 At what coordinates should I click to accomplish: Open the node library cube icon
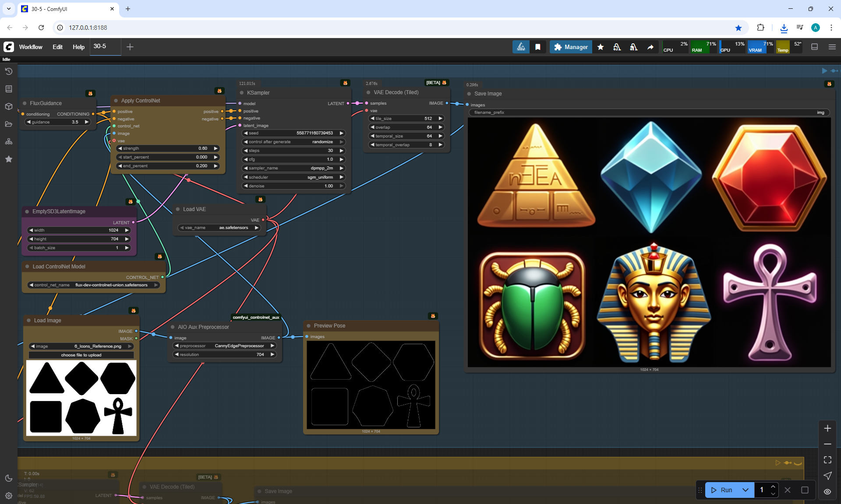(x=9, y=106)
